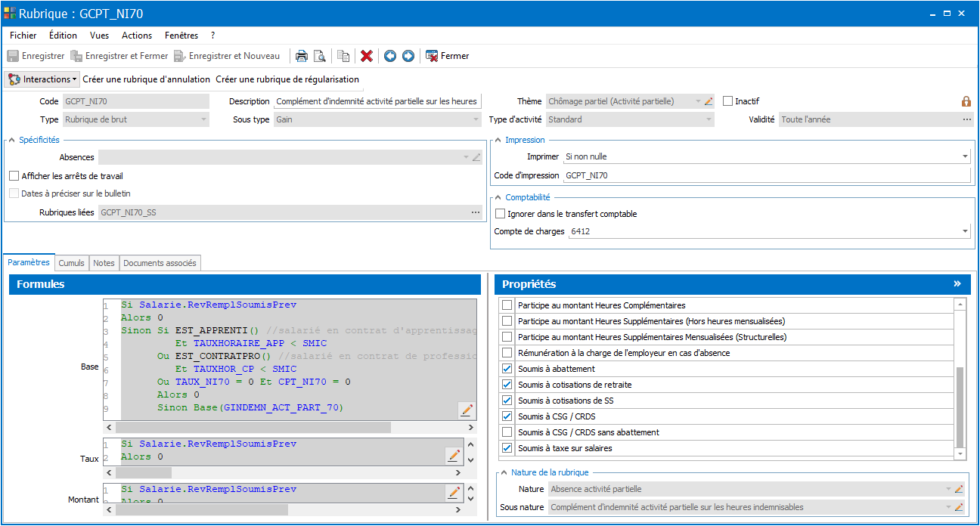
Task: Check Rémunération à la charge de l'employeur
Action: click(507, 353)
